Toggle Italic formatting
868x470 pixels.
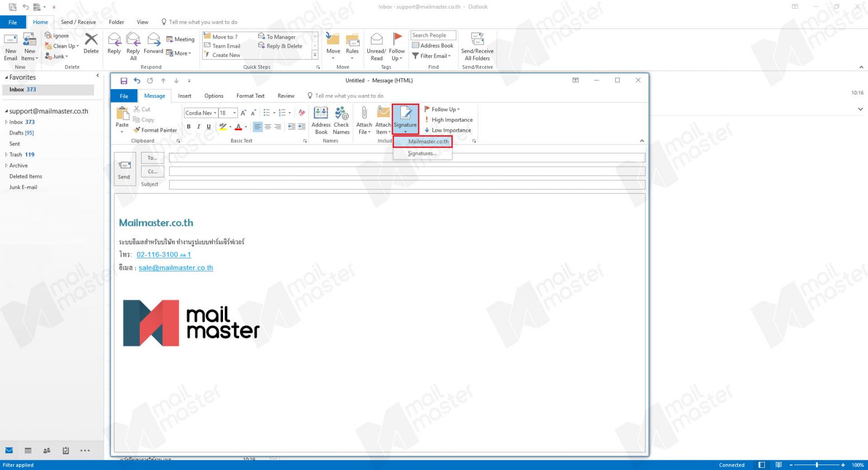click(199, 126)
